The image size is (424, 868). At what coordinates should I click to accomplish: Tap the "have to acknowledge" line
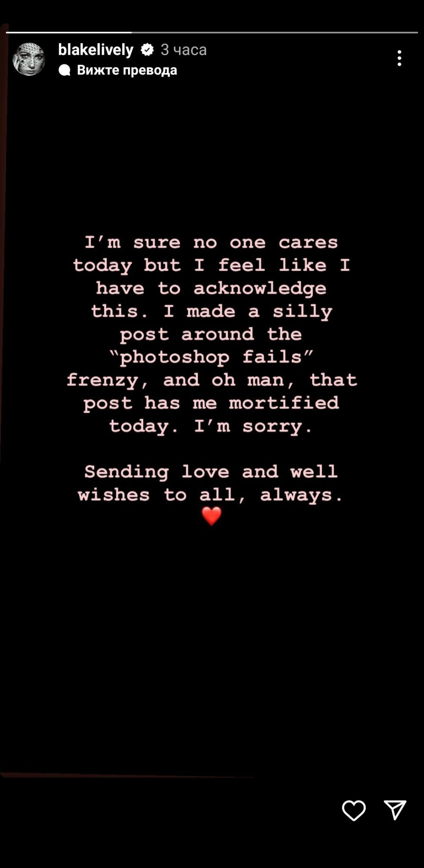pyautogui.click(x=211, y=289)
